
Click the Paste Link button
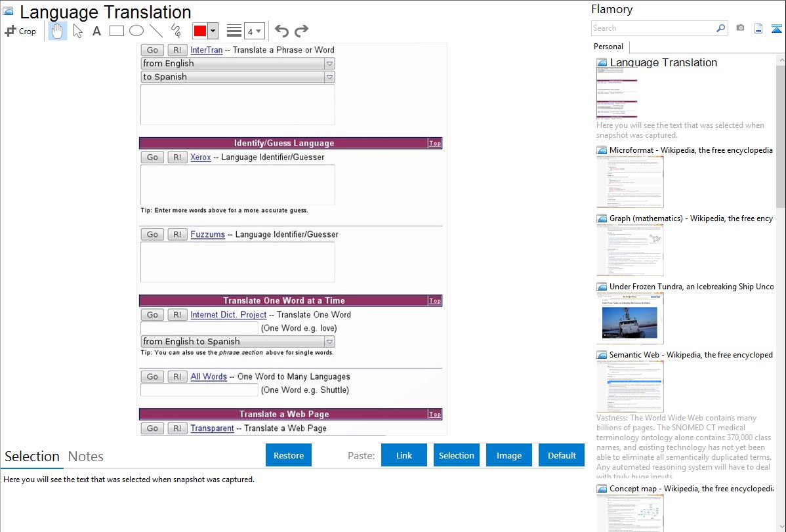click(x=404, y=455)
